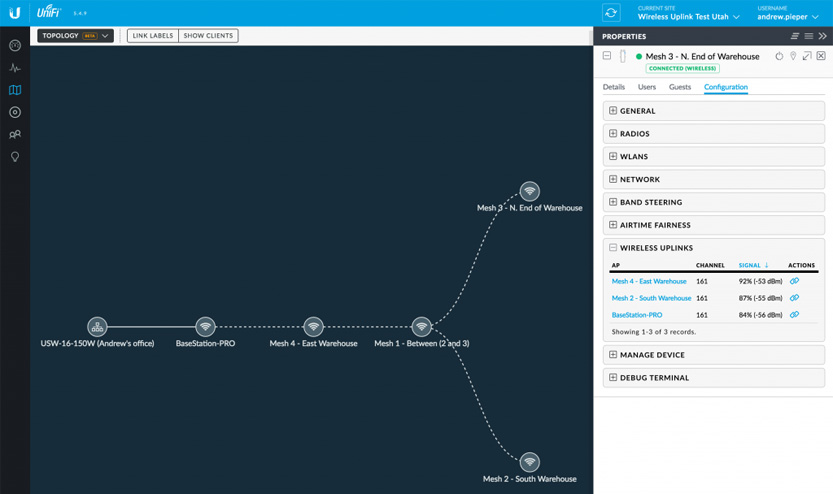Sort uplinks by AP column
Image resolution: width=833 pixels, height=494 pixels.
point(616,265)
